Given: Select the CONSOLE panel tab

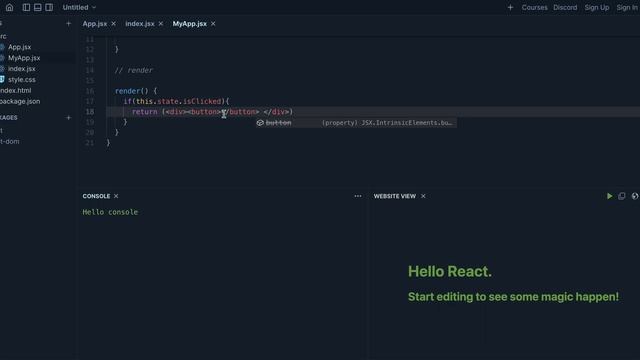Looking at the screenshot, I should coord(96,196).
